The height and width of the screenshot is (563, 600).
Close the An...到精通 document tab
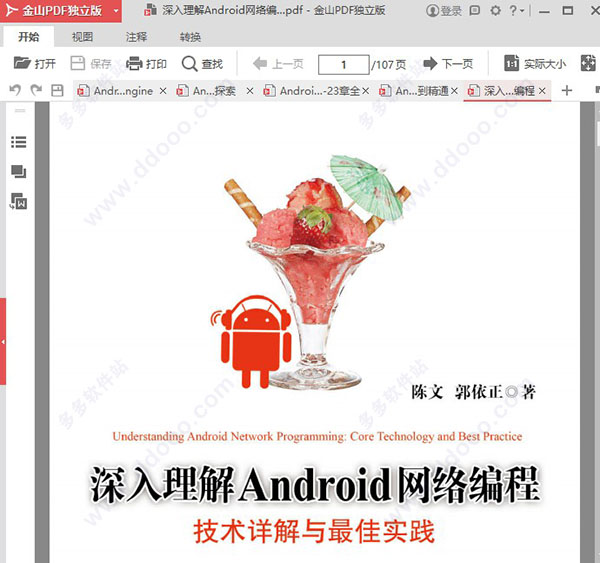tap(454, 91)
